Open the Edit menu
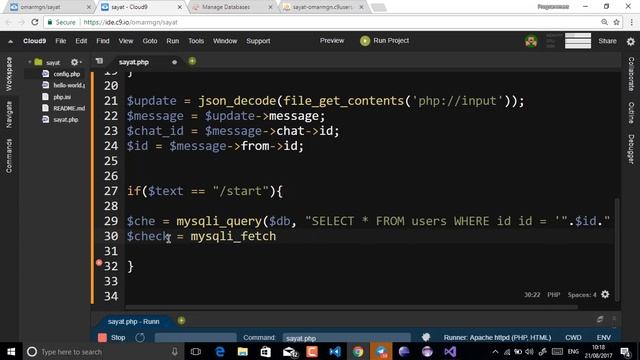This screenshot has height=360, width=640. pyautogui.click(x=81, y=41)
